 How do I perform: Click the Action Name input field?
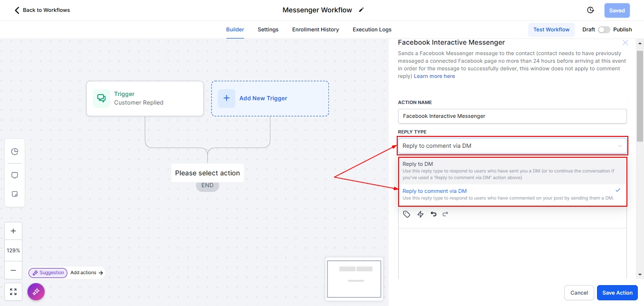click(512, 116)
